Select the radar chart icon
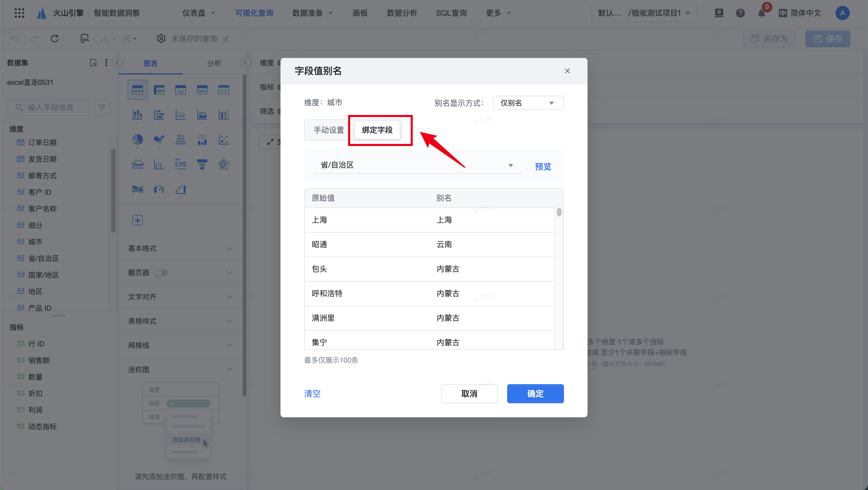 [224, 164]
